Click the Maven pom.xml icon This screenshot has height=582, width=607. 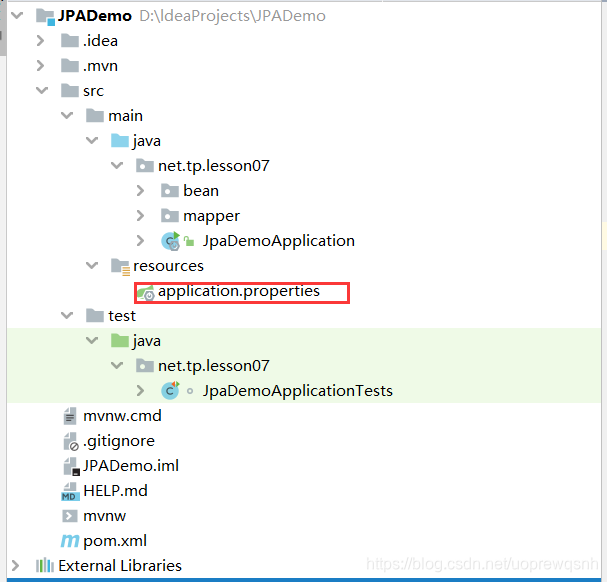tap(70, 541)
